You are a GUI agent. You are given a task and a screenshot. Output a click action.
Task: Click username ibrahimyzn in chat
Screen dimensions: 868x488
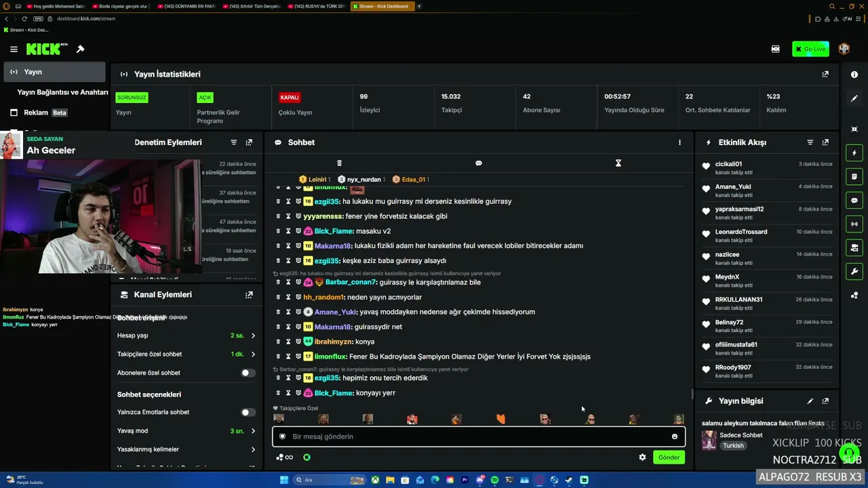334,342
